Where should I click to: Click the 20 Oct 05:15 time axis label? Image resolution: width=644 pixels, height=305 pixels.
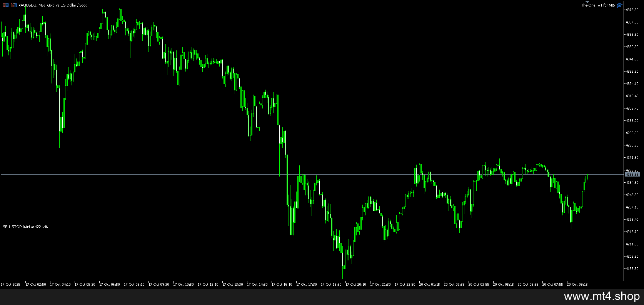[x=504, y=285]
